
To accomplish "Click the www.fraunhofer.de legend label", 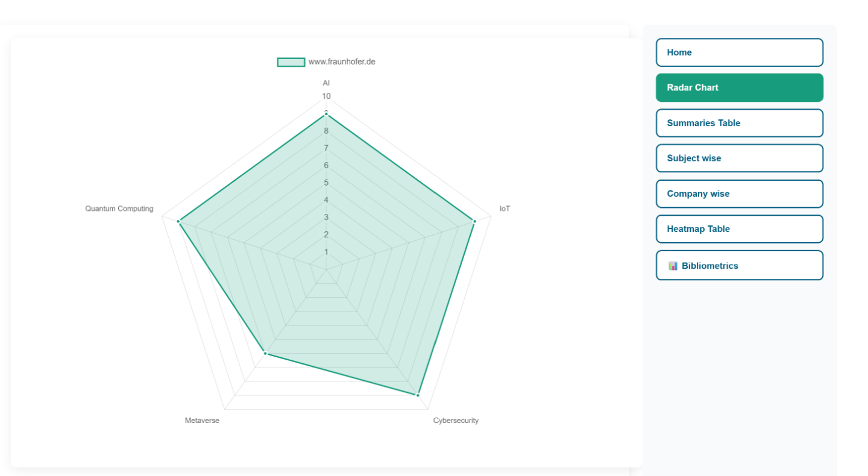I will pos(342,62).
